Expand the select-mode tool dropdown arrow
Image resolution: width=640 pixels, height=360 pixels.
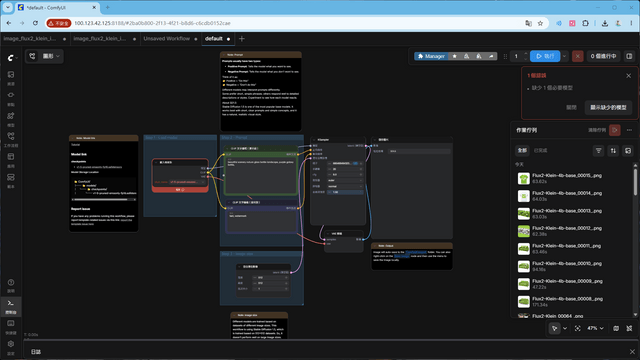[x=565, y=328]
